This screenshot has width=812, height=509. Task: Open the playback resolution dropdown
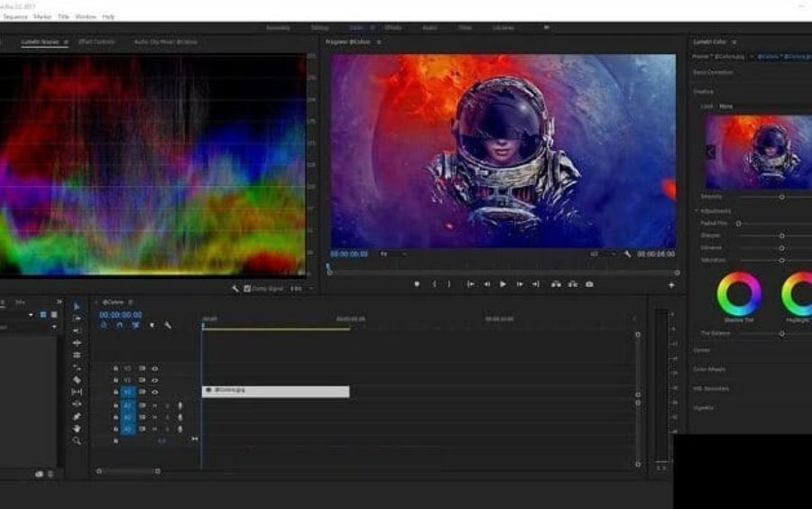(604, 255)
